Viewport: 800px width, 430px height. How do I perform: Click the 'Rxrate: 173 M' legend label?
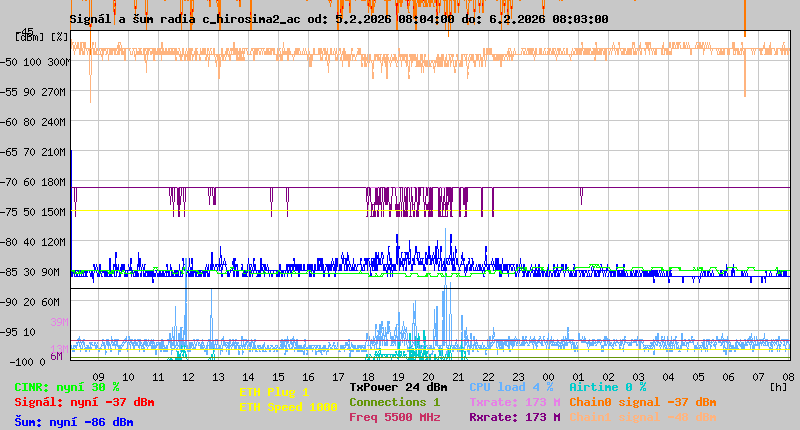point(515,417)
